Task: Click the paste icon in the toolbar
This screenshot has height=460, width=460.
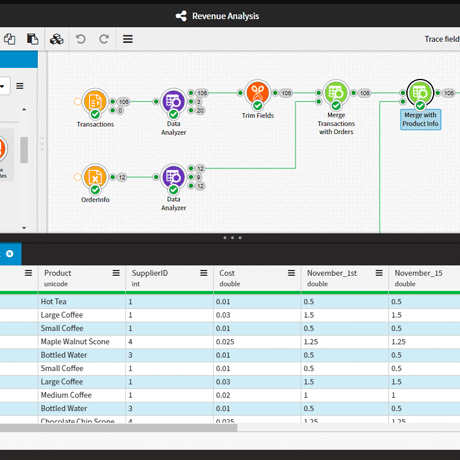Action: (32, 39)
